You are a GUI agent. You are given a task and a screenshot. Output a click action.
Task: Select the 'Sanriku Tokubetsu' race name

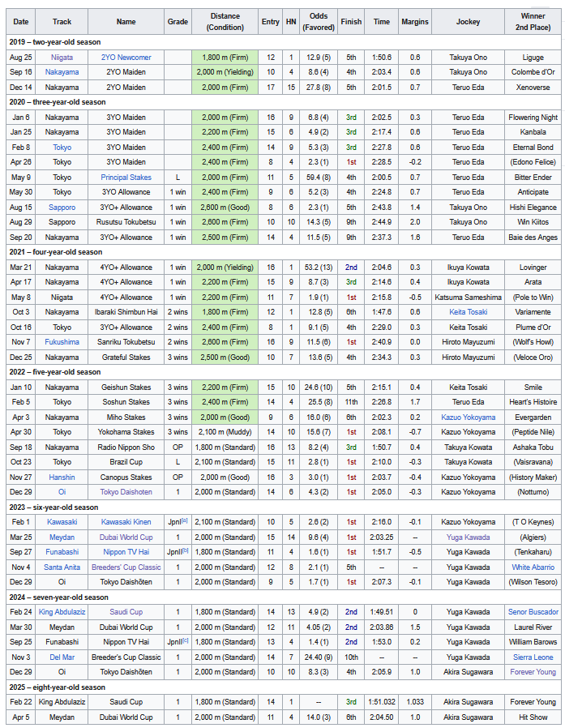click(126, 342)
